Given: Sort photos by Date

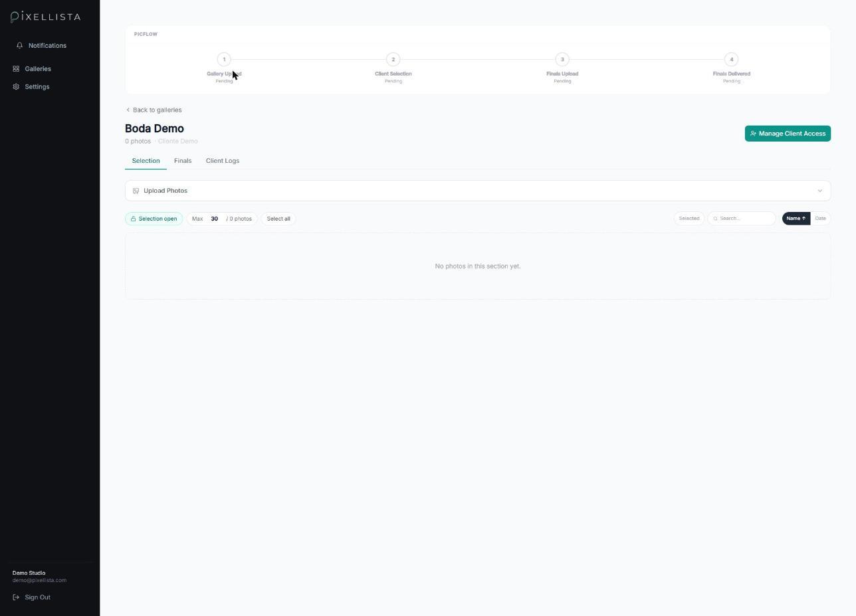Looking at the screenshot, I should [820, 219].
